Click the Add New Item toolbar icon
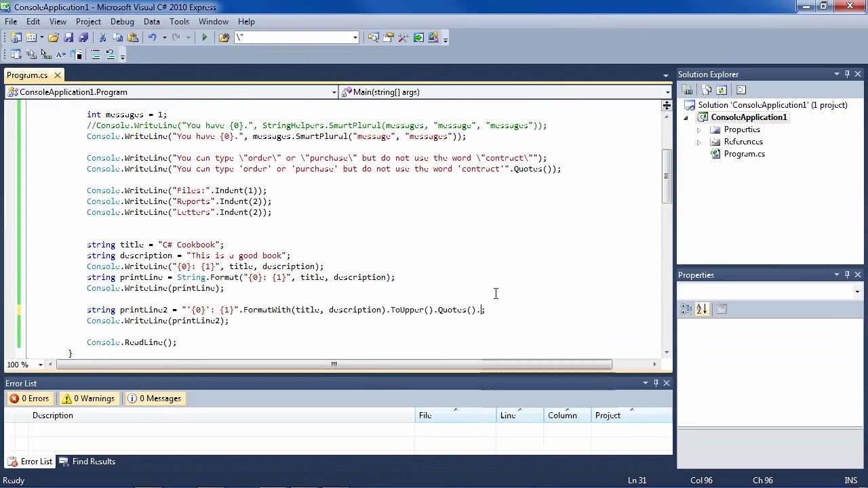Screen dimensions: 868x488 click(x=31, y=38)
